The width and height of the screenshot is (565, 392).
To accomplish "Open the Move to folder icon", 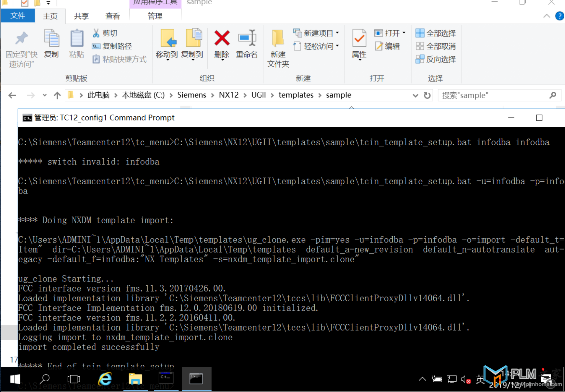I will point(168,38).
